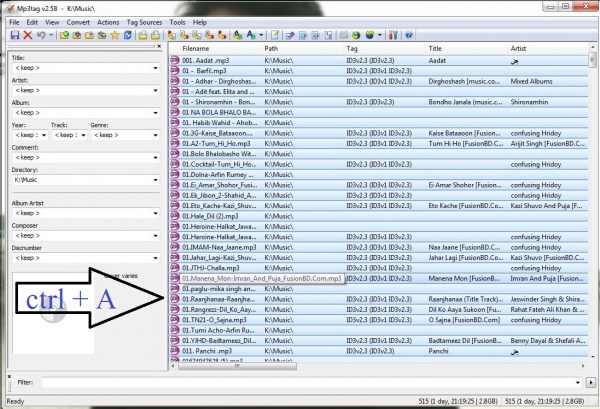Image resolution: width=600 pixels, height=409 pixels.
Task: Open the dropdown arrow beside the Actions icons
Action: point(261,35)
